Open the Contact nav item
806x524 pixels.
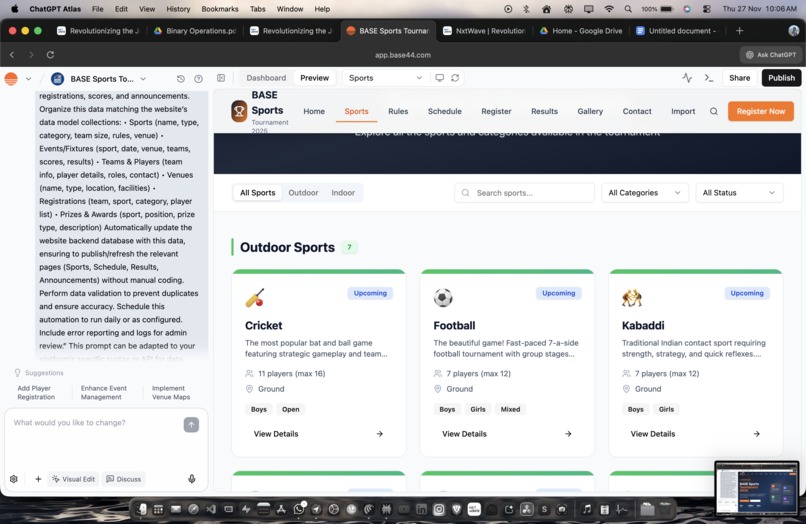tap(637, 111)
